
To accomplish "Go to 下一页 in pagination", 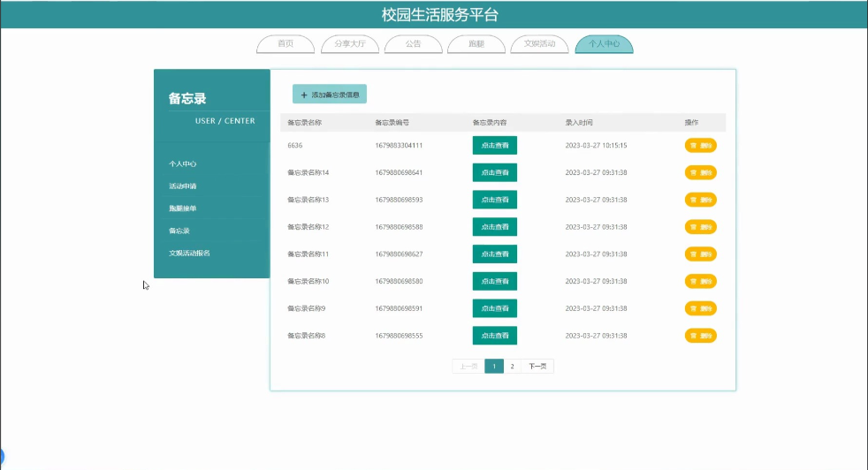I will (x=537, y=366).
